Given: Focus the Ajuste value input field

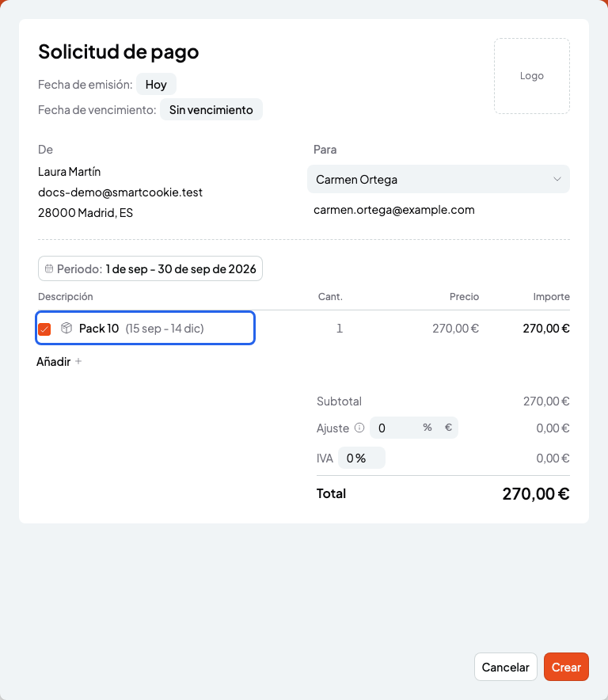Looking at the screenshot, I should [x=395, y=428].
